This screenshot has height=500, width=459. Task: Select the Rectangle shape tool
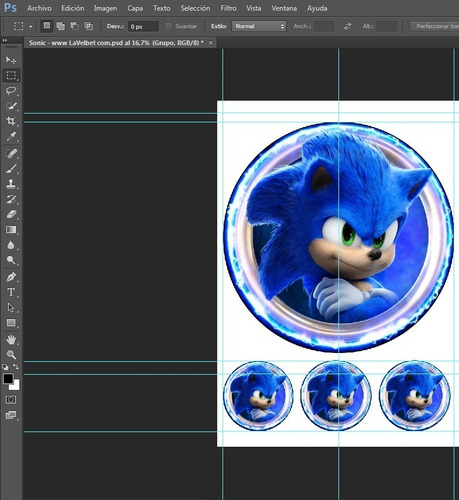coord(11,323)
